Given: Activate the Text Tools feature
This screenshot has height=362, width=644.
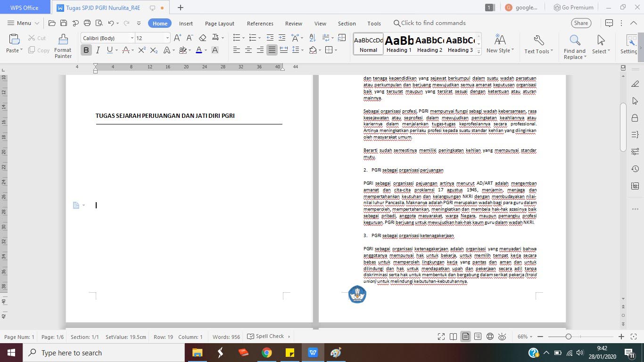Looking at the screenshot, I should [538, 46].
